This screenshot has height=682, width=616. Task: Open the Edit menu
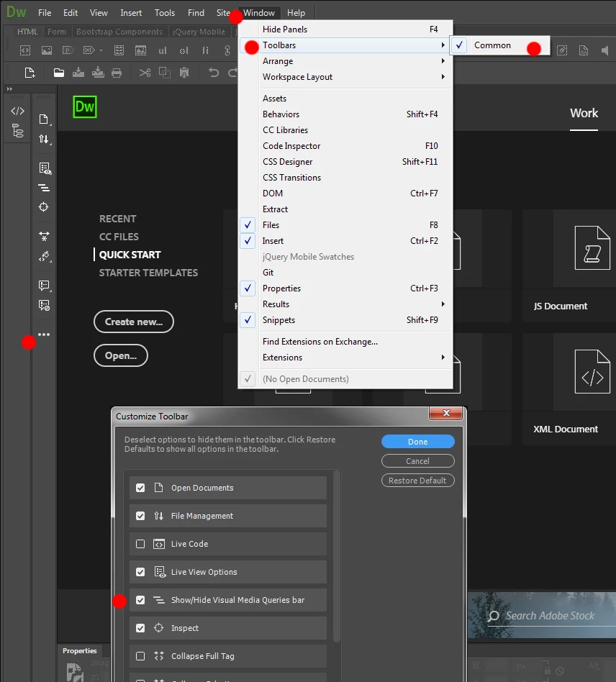tap(71, 13)
